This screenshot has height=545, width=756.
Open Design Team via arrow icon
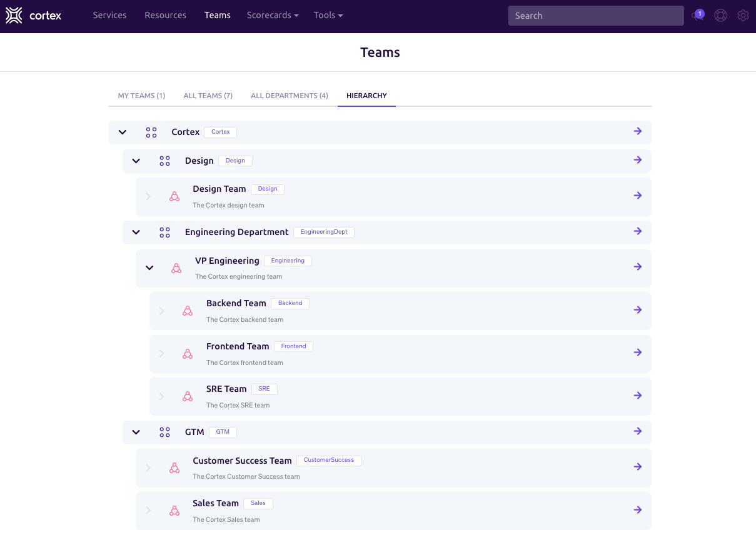pyautogui.click(x=638, y=196)
